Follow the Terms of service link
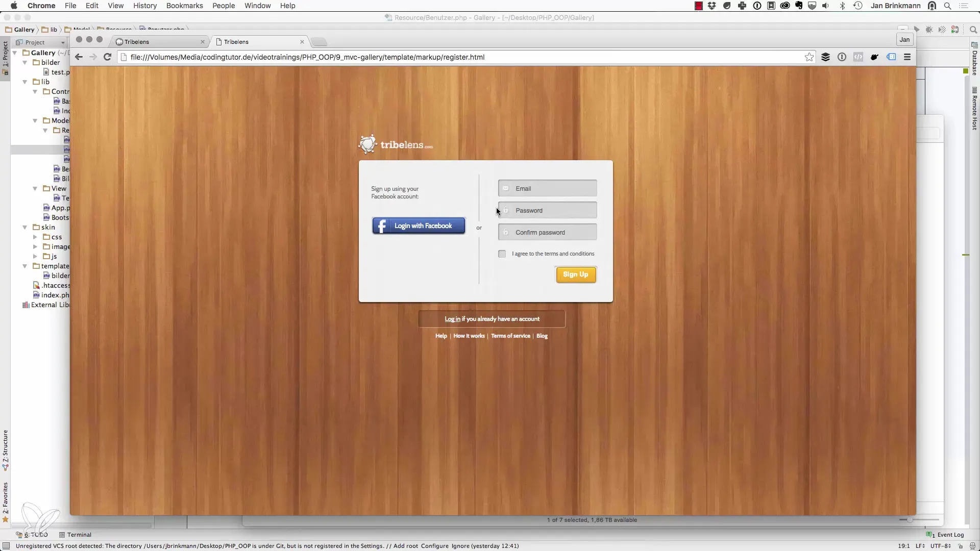This screenshot has width=980, height=551. click(510, 336)
